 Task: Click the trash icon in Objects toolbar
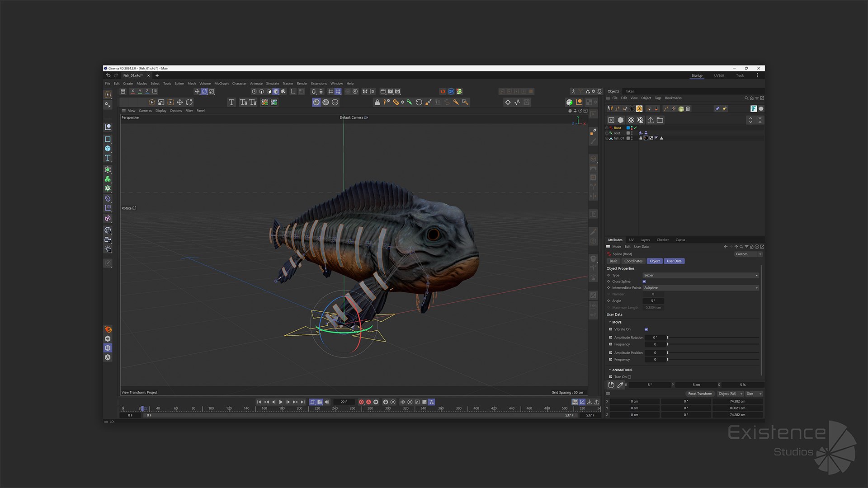688,109
